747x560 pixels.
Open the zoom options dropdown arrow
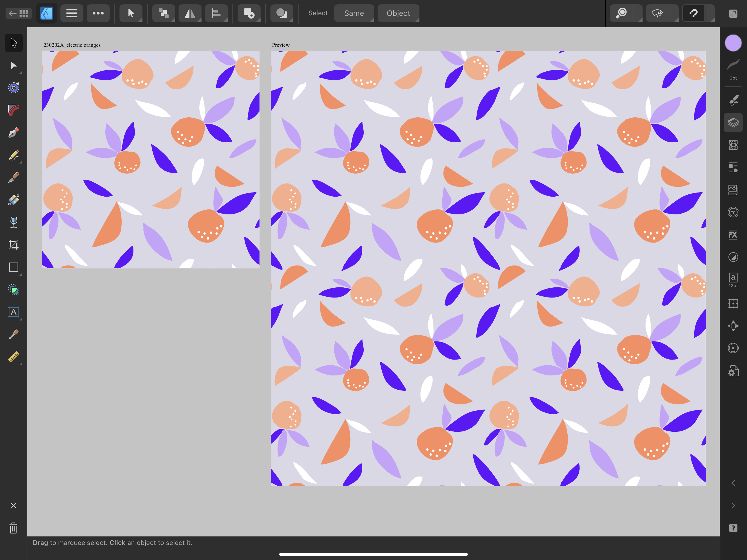pyautogui.click(x=638, y=13)
